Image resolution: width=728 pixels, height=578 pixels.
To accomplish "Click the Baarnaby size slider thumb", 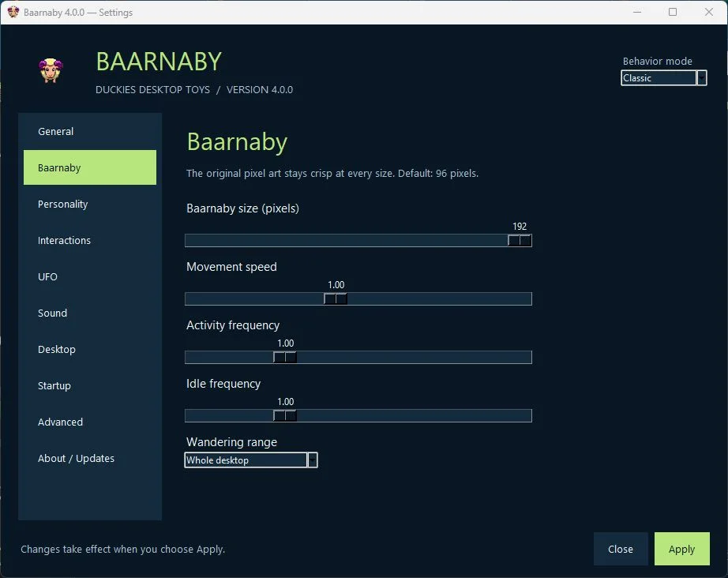I will click(520, 241).
